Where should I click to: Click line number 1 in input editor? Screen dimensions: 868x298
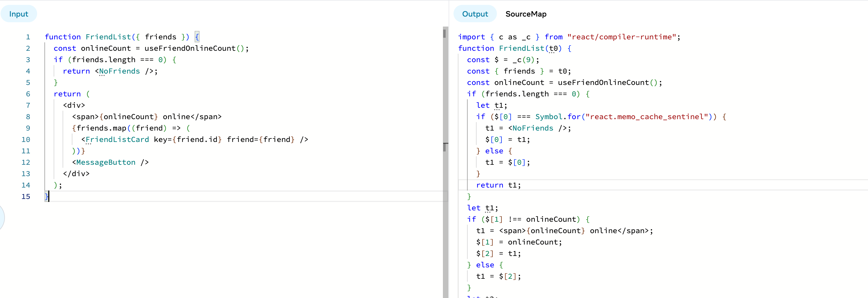[x=28, y=37]
